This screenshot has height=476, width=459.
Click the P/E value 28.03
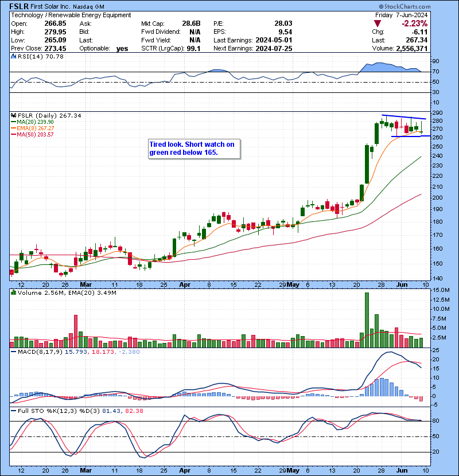coord(283,24)
